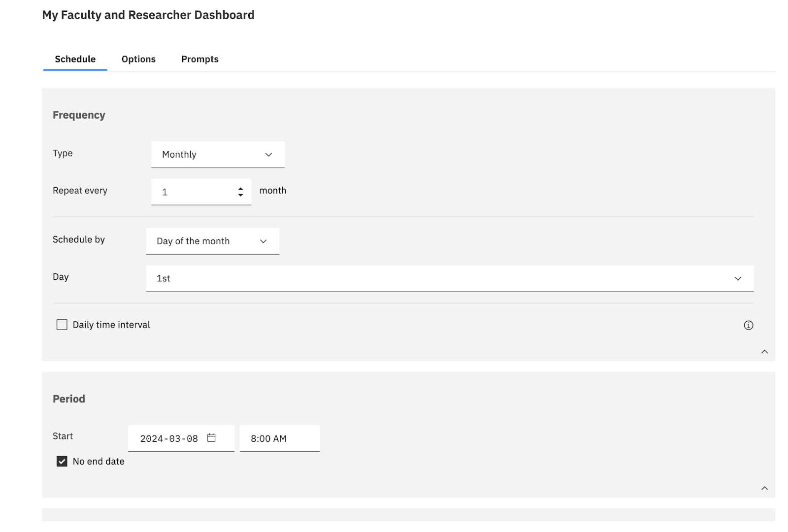This screenshot has height=532, width=788.
Task: Enable the Daily time interval checkbox
Action: point(62,325)
